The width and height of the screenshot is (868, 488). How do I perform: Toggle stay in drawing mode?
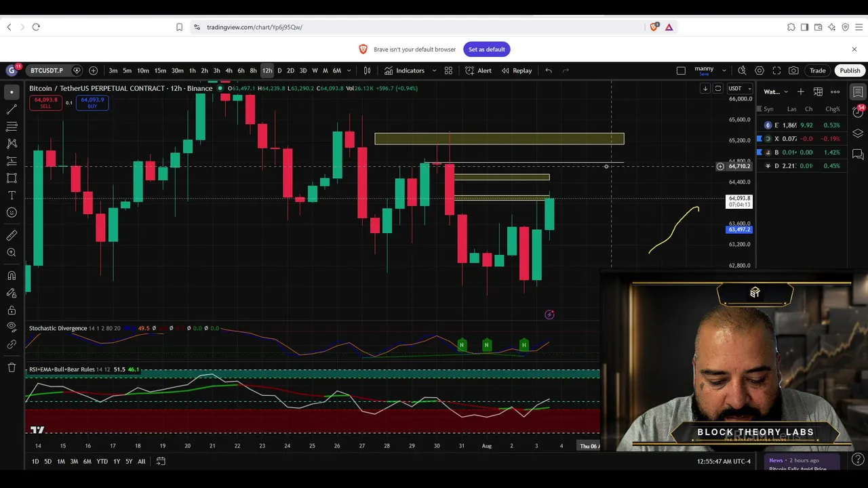12,293
